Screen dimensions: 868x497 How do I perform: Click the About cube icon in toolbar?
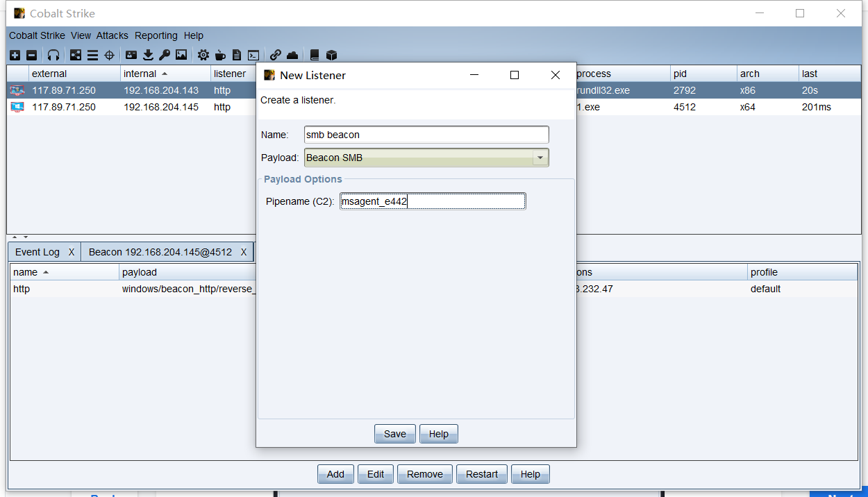[x=331, y=55]
